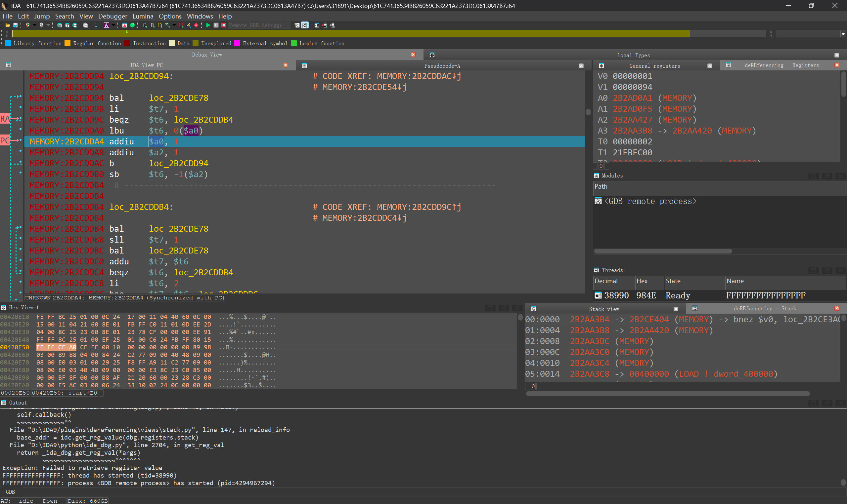Expand dropdown arrow next to purple A icon
The width and height of the screenshot is (847, 504).
pos(113,25)
